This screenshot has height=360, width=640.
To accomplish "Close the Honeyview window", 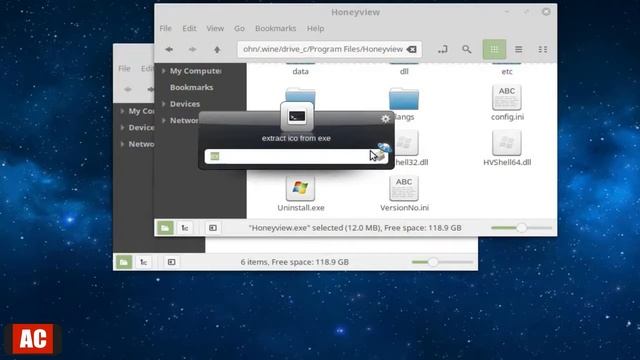I will (x=546, y=12).
